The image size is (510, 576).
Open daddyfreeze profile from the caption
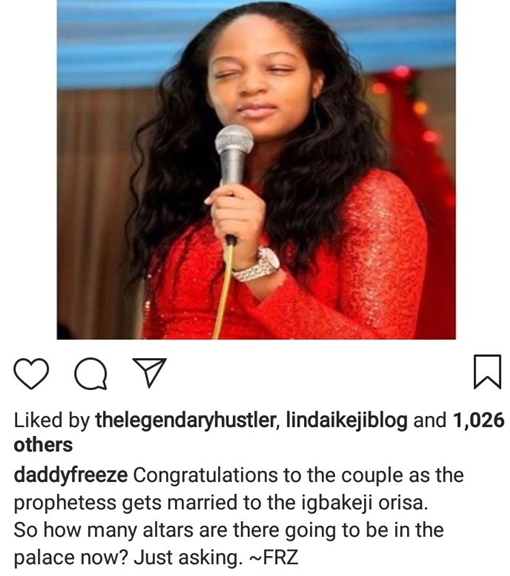[x=71, y=475]
